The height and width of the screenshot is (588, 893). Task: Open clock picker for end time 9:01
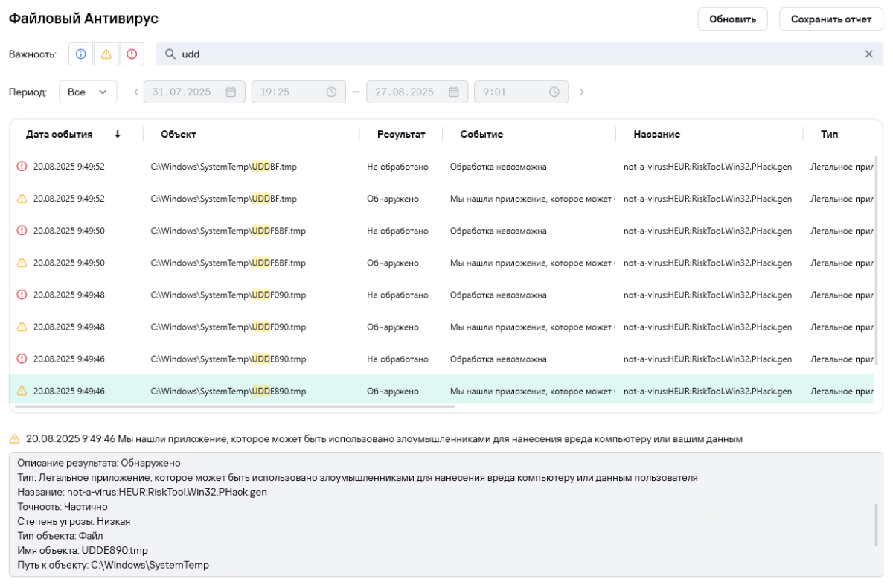click(554, 92)
